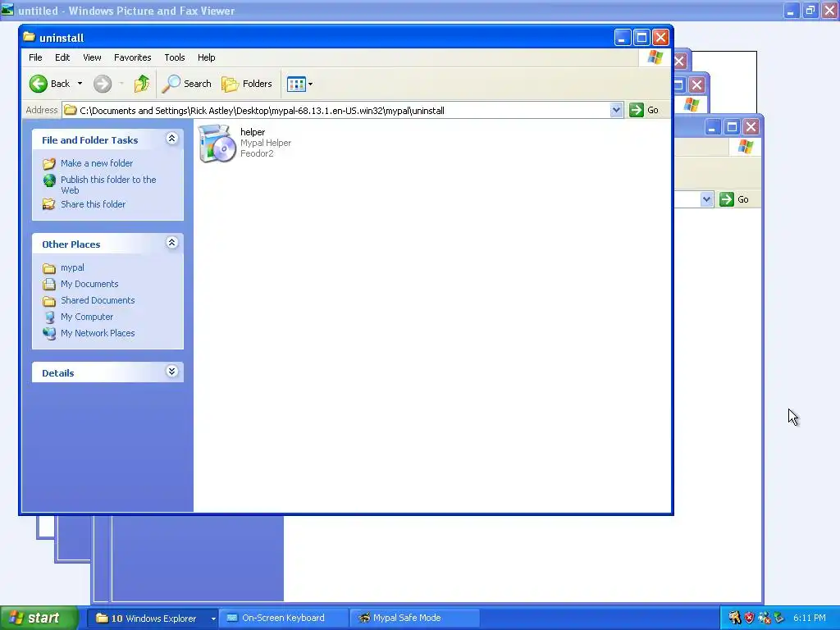This screenshot has height=630, width=840.
Task: Open the Edit menu
Action: coord(62,57)
